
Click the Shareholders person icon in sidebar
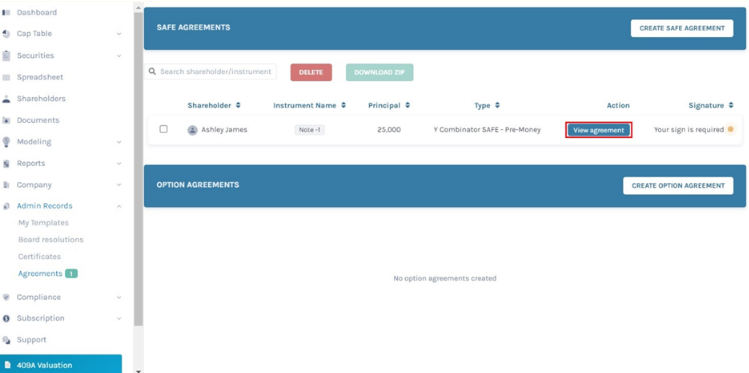[6, 99]
